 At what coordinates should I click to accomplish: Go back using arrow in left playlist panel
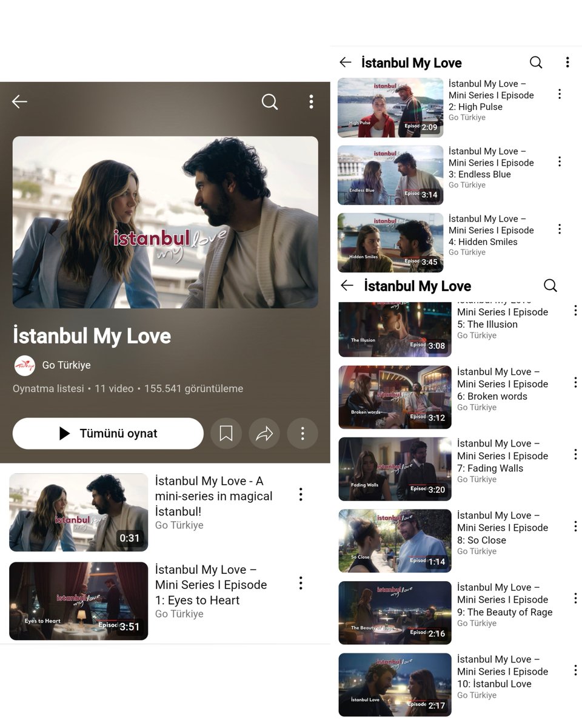coord(19,102)
